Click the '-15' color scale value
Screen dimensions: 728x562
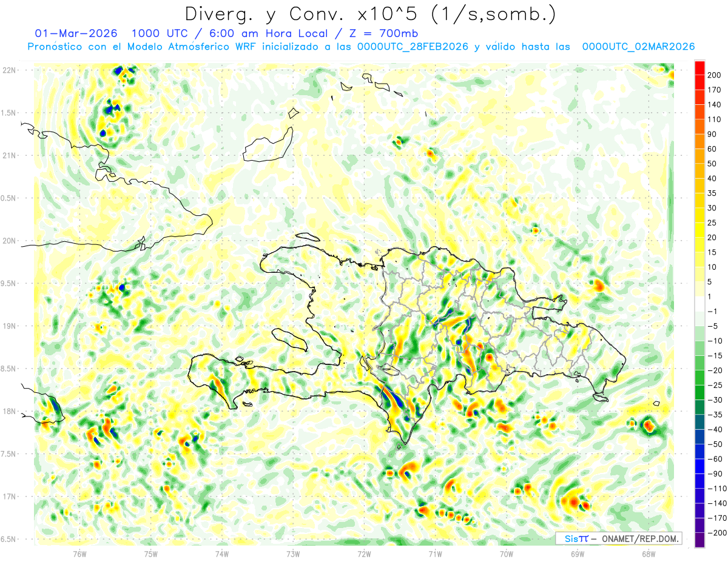[x=715, y=355]
